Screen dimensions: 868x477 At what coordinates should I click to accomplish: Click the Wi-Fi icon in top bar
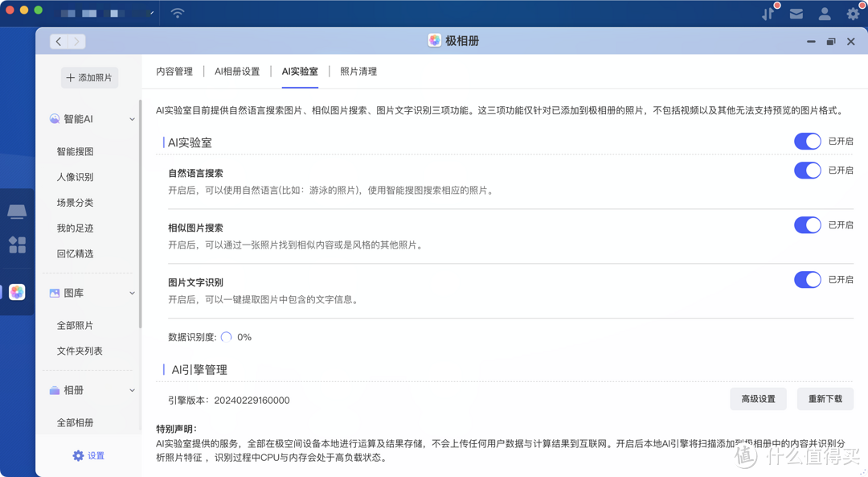177,12
